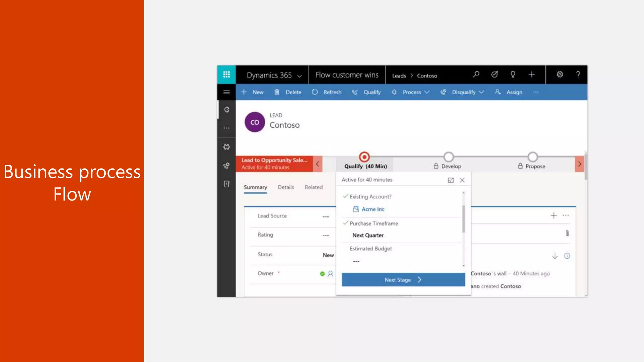Open the Acme Inc account link
Image resolution: width=644 pixels, height=362 pixels.
click(373, 209)
